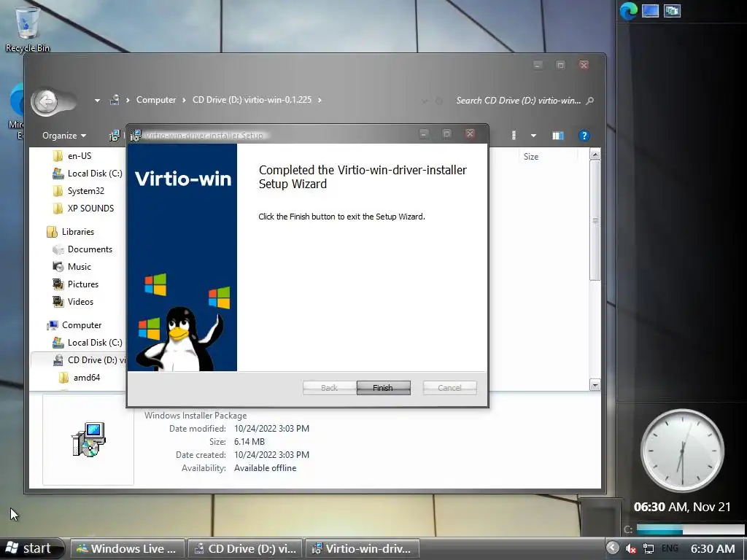Open the Organize menu
Screen dimensions: 747x560
coord(64,136)
